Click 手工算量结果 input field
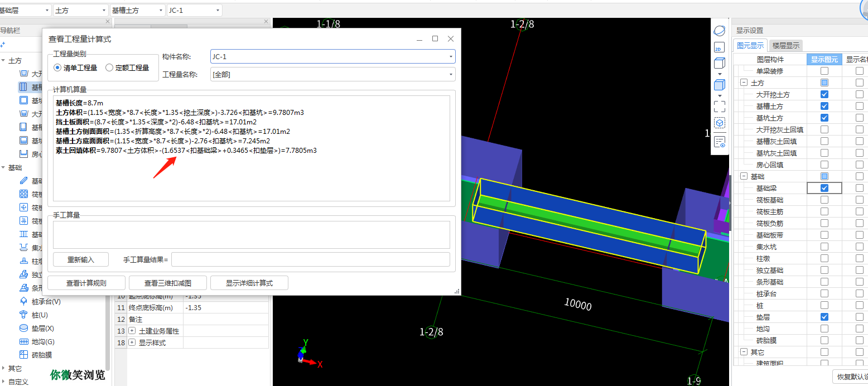Screen dimensions: 868x386 [x=310, y=259]
